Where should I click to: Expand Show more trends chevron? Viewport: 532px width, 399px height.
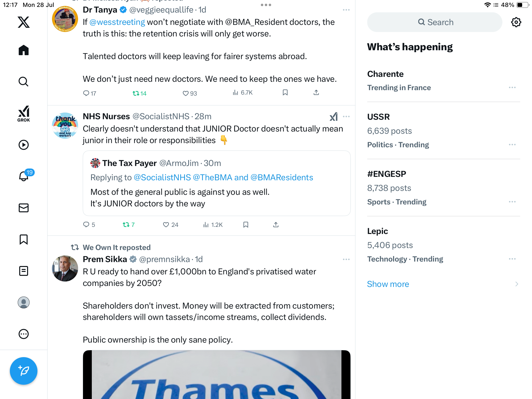pyautogui.click(x=517, y=284)
